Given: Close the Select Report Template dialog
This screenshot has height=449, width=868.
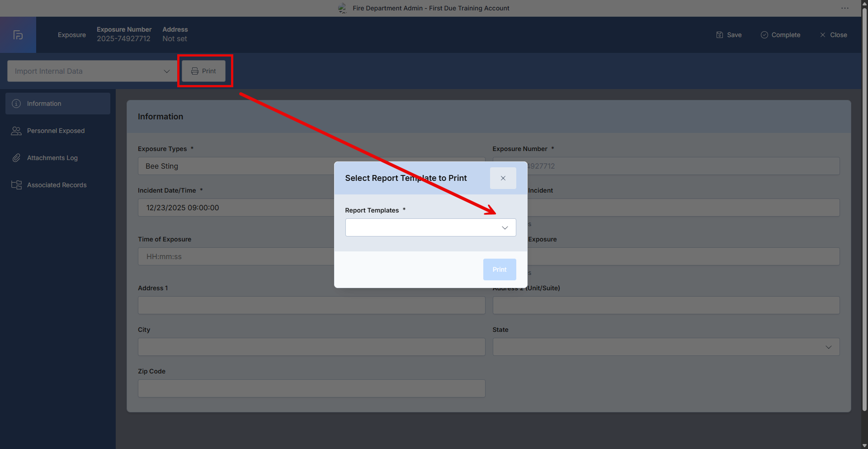Looking at the screenshot, I should pos(503,178).
